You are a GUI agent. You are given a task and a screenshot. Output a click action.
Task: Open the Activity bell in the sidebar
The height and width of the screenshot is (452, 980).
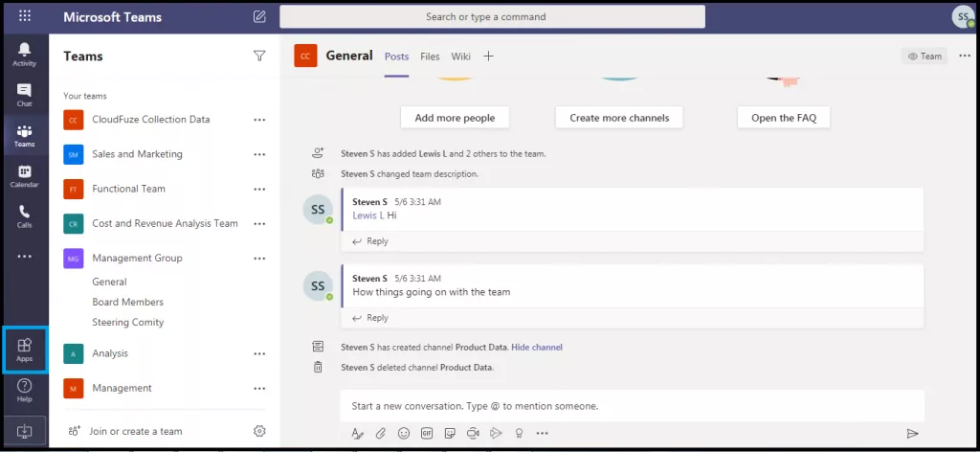click(x=25, y=54)
